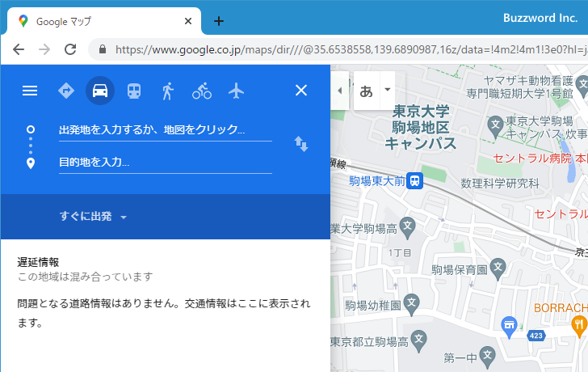Close the directions panel with X

(x=301, y=91)
